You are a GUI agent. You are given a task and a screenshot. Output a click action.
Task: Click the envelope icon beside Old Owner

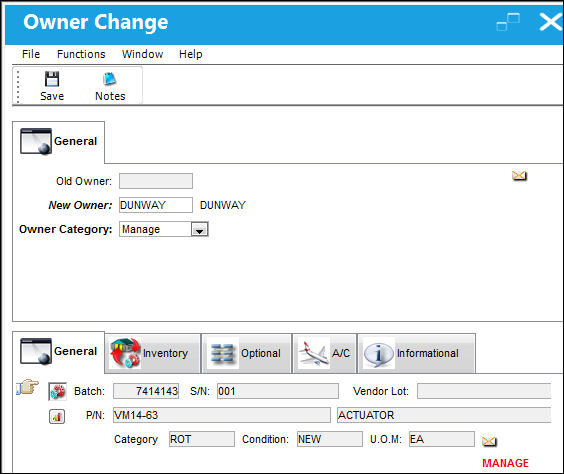(519, 176)
